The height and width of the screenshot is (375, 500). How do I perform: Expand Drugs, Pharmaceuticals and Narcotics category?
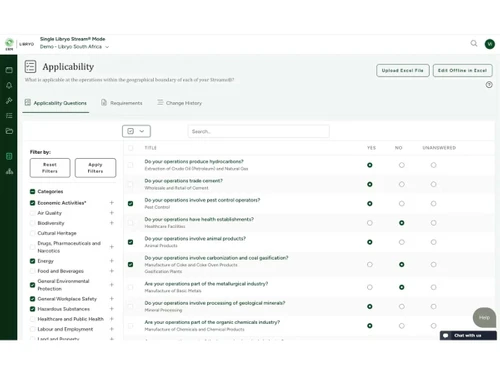coord(112,247)
